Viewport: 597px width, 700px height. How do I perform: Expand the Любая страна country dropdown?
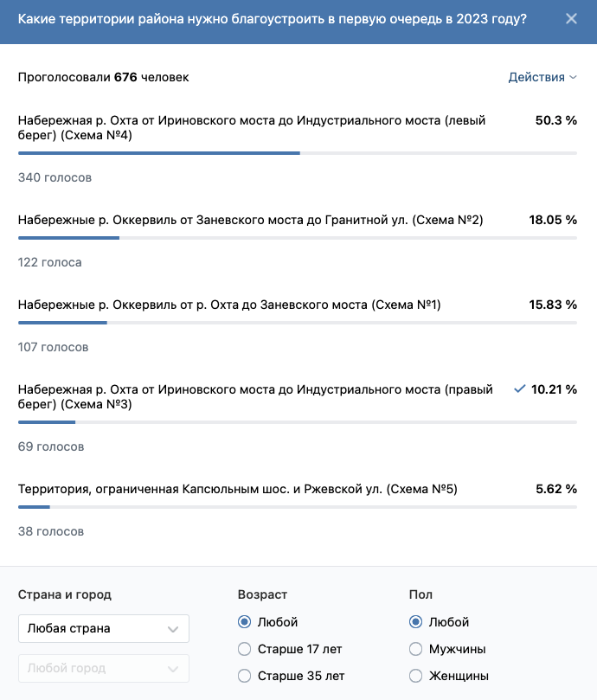click(x=104, y=628)
